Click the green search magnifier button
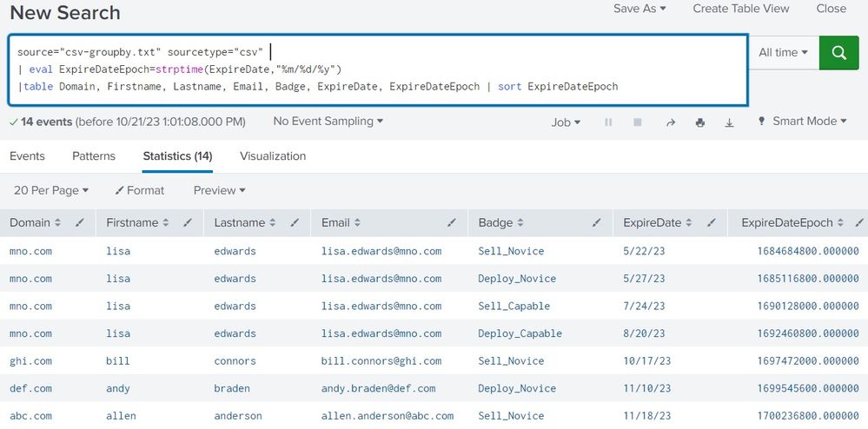The height and width of the screenshot is (429, 868). point(838,53)
